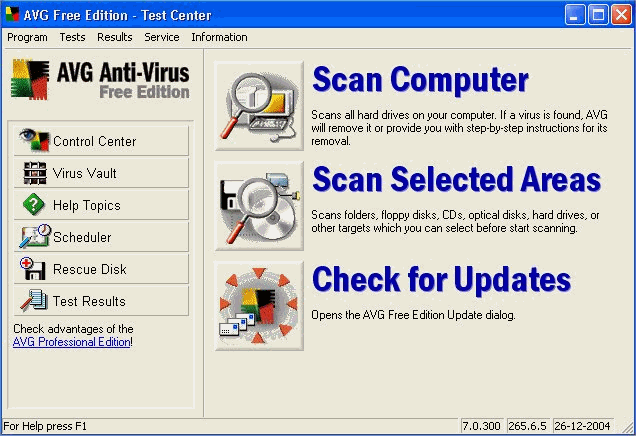This screenshot has width=636, height=436.
Task: View Test Results via its label
Action: pyautogui.click(x=89, y=301)
